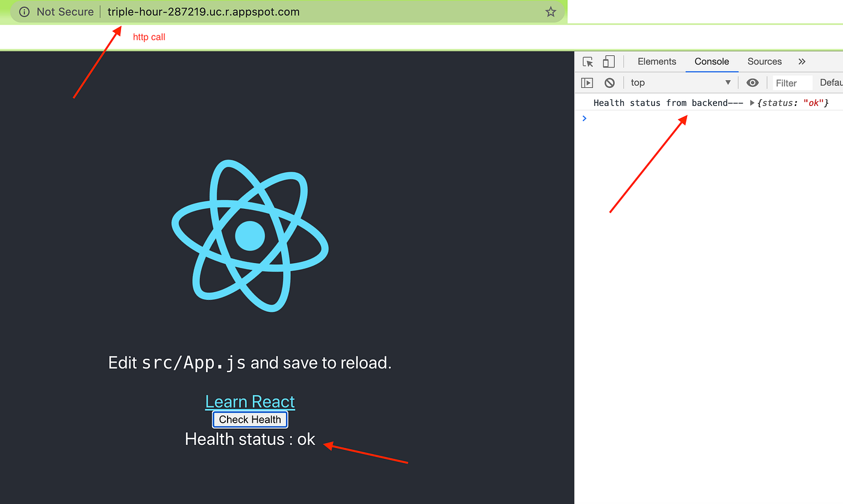Clear the console messages
This screenshot has height=504, width=843.
pos(609,82)
